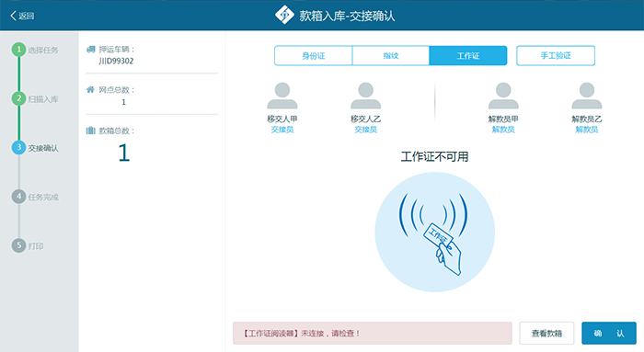Select the 移交人甲 avatar
The image size is (644, 352).
(x=282, y=96)
